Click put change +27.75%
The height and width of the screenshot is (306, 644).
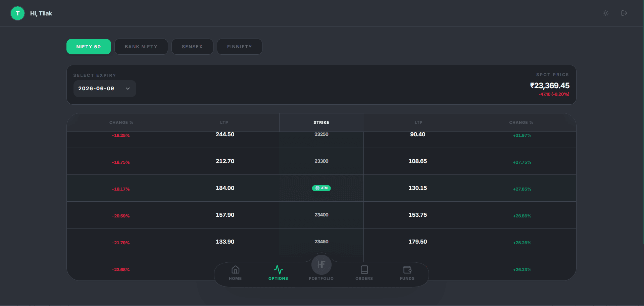click(x=522, y=162)
